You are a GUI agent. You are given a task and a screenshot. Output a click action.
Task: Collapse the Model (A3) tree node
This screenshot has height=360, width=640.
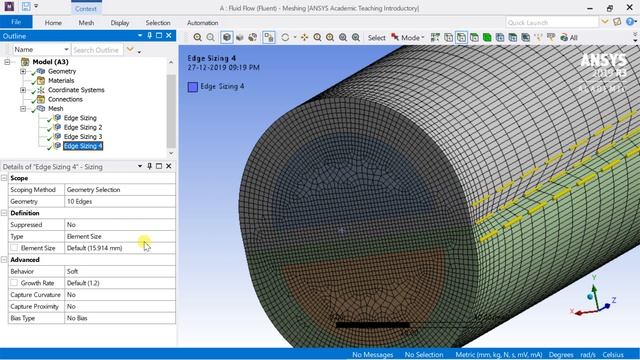coord(7,62)
